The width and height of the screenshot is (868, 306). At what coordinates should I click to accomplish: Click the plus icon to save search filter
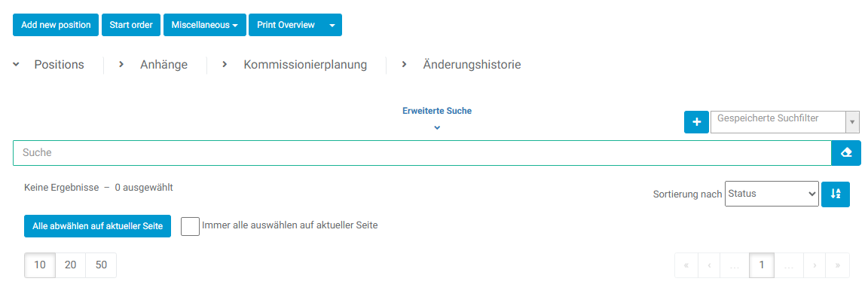696,121
